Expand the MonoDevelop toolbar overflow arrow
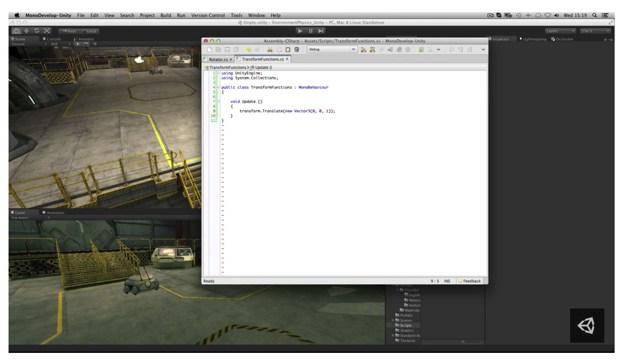624x364 pixels. (483, 50)
